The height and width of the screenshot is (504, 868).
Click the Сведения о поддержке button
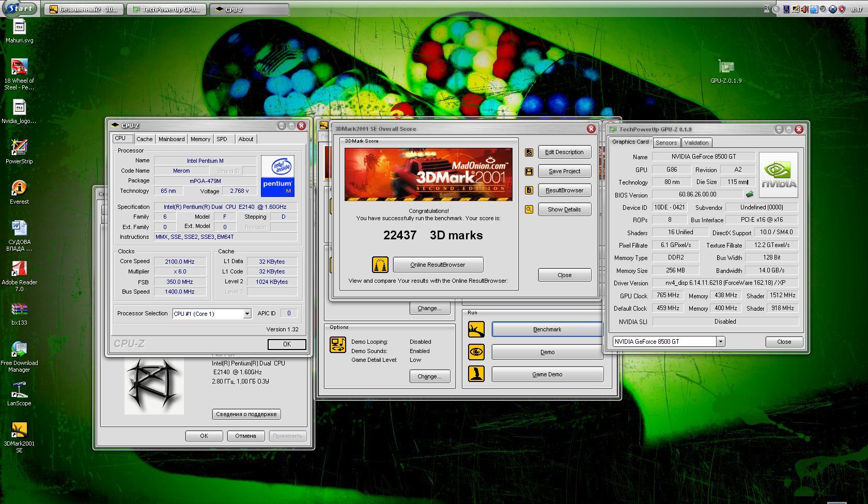click(x=246, y=414)
